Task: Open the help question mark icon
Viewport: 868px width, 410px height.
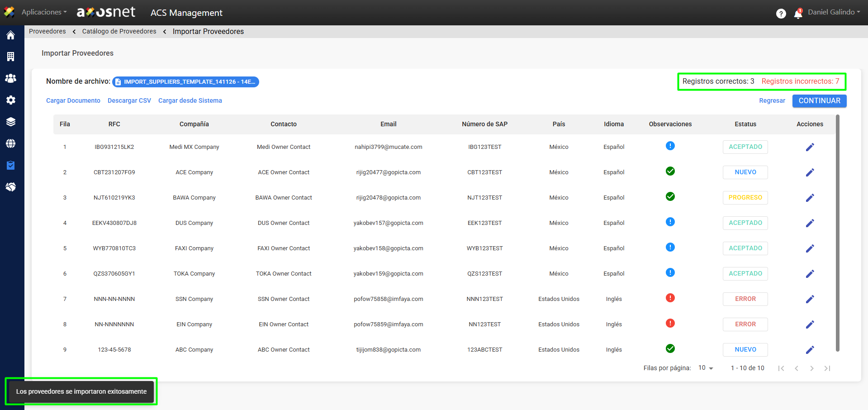Action: pyautogui.click(x=781, y=14)
